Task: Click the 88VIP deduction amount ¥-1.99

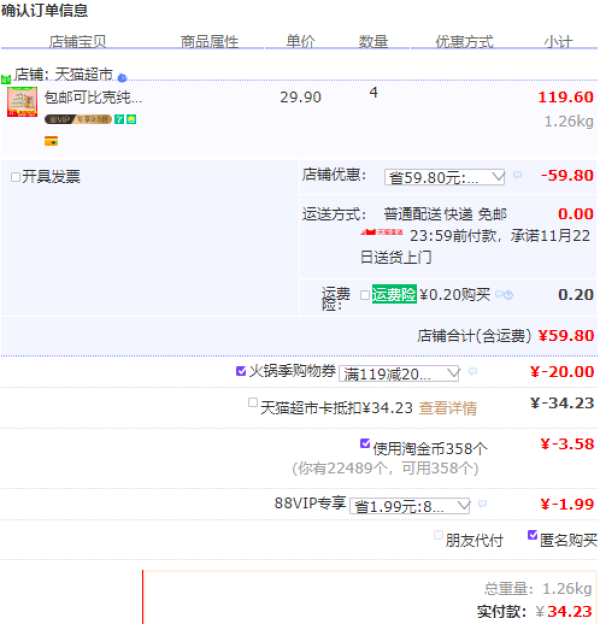Action: [567, 504]
